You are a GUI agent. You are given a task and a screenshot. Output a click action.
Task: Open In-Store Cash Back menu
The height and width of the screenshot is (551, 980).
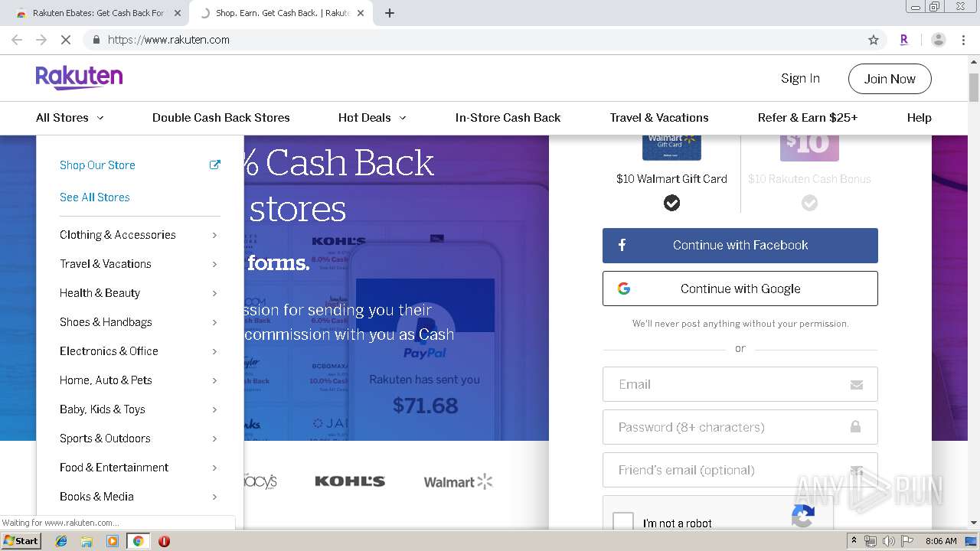coord(508,118)
